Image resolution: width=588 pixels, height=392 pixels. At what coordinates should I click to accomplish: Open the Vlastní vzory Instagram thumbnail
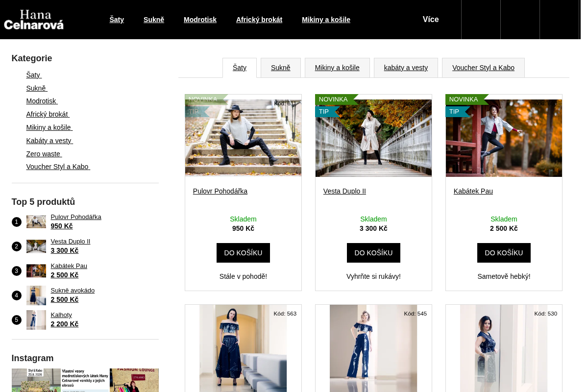(x=85, y=380)
